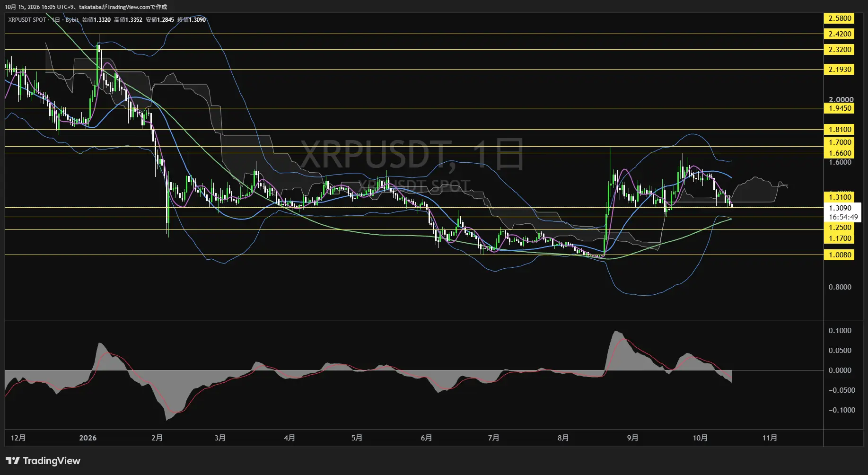868x475 pixels.
Task: Click the 0.0000 oscillator axis value
Action: (840, 370)
